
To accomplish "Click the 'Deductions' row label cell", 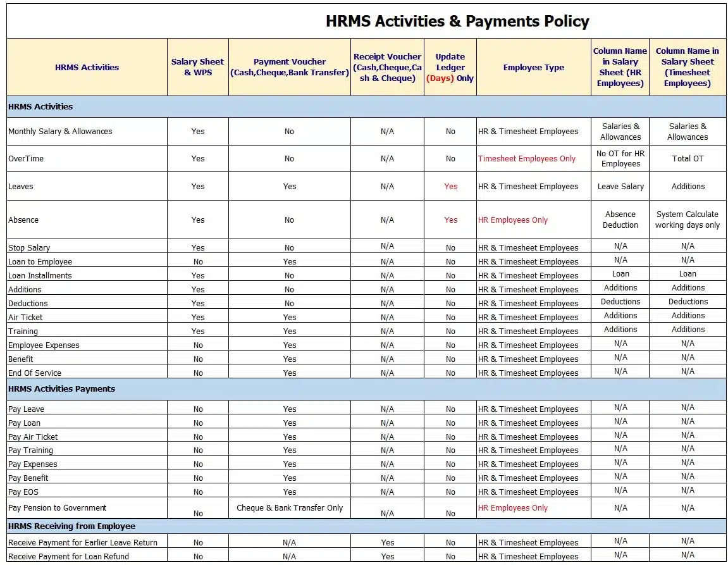I will pos(87,302).
